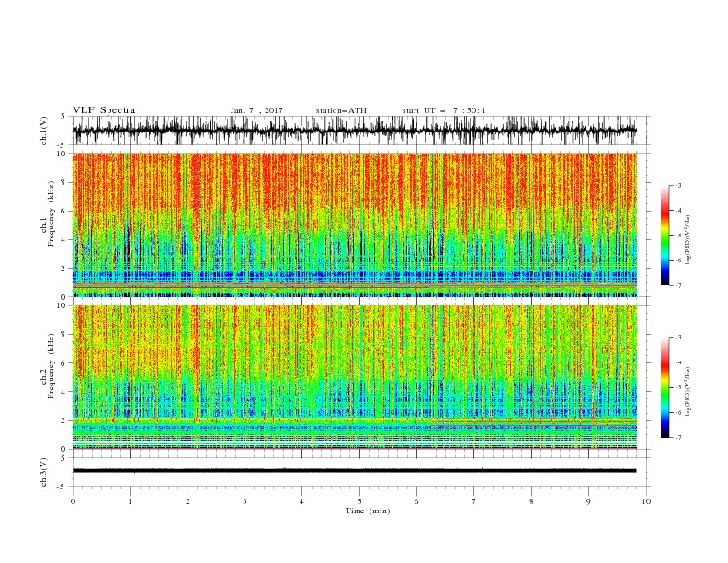Click the time axis tick label '0'
Screen dimensions: 728x563
point(73,501)
